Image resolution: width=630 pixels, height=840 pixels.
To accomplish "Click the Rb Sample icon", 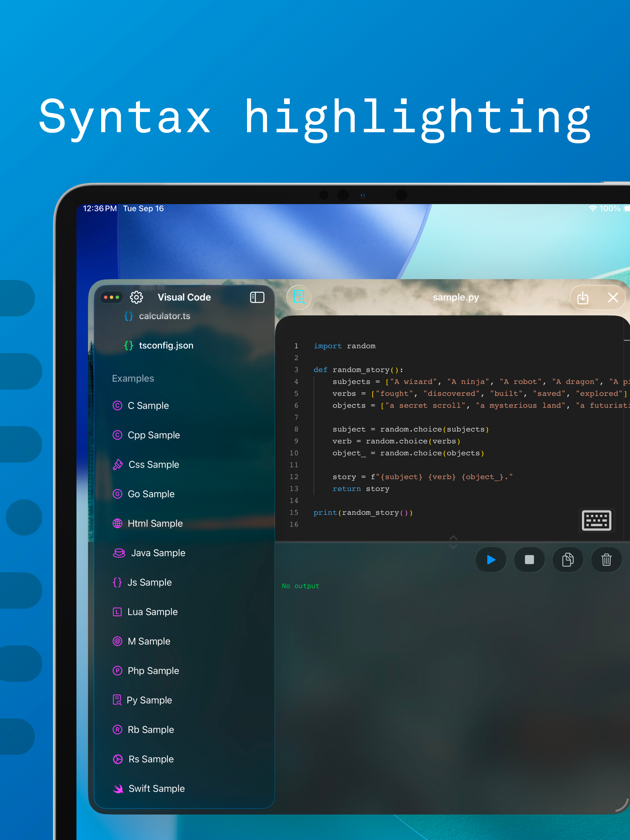I will (118, 730).
